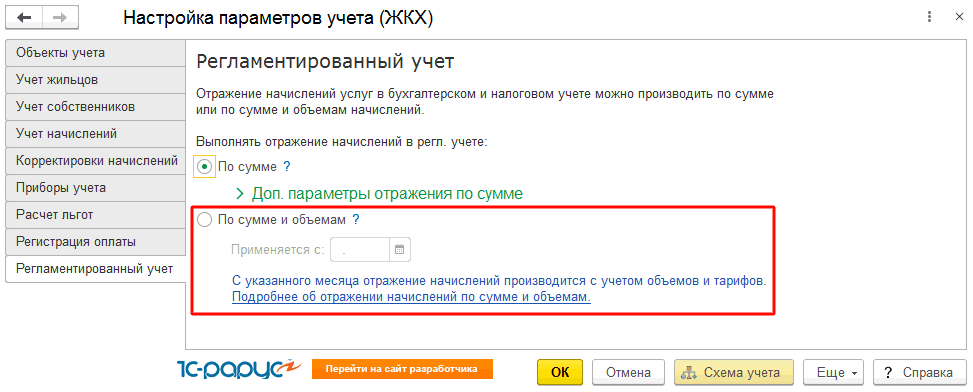Select the По сумме и объемам radio button
The height and width of the screenshot is (392, 973).
204,220
